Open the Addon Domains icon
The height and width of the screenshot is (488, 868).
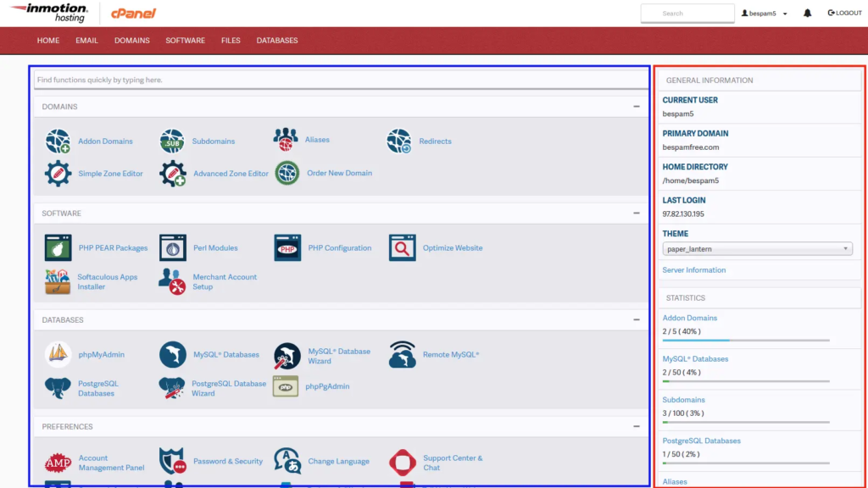[58, 141]
